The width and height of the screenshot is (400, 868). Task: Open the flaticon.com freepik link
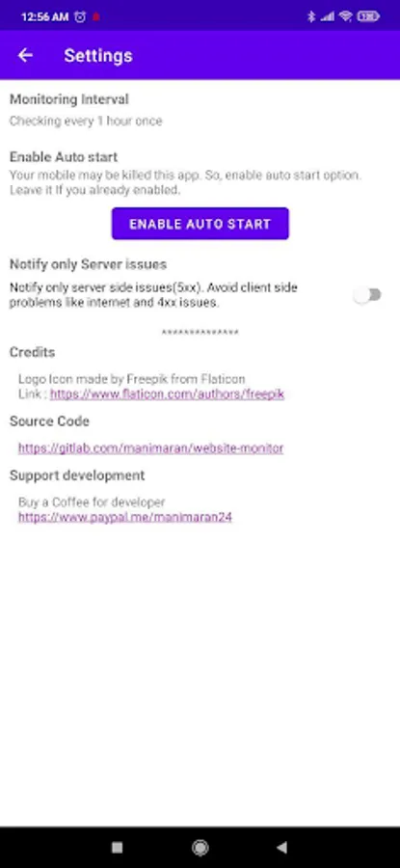pyautogui.click(x=167, y=394)
